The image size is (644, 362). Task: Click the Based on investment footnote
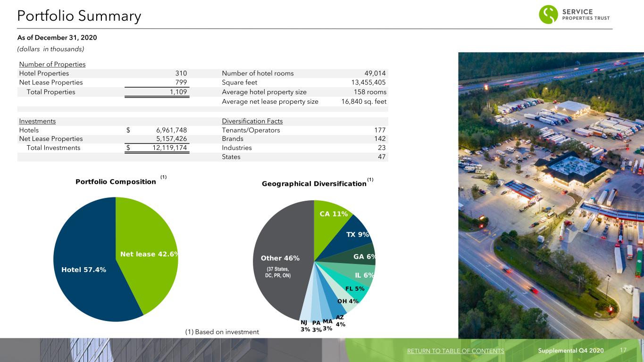[222, 332]
